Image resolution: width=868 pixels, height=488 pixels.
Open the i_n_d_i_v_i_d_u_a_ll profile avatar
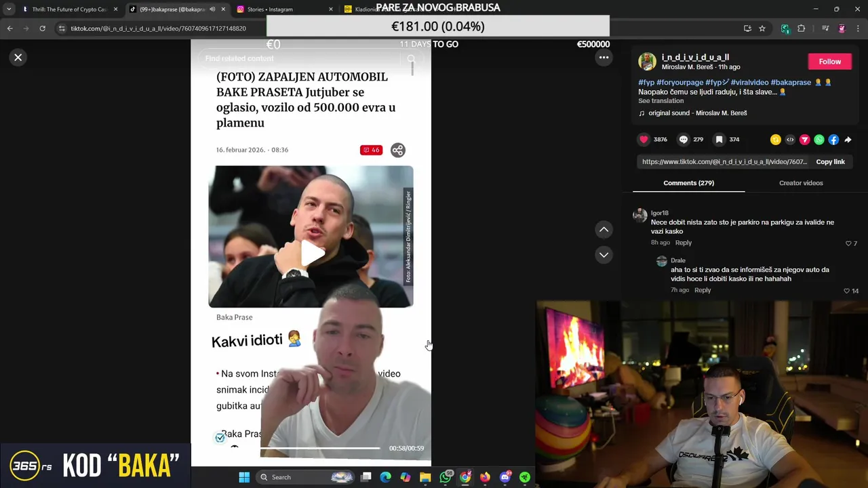[647, 62]
